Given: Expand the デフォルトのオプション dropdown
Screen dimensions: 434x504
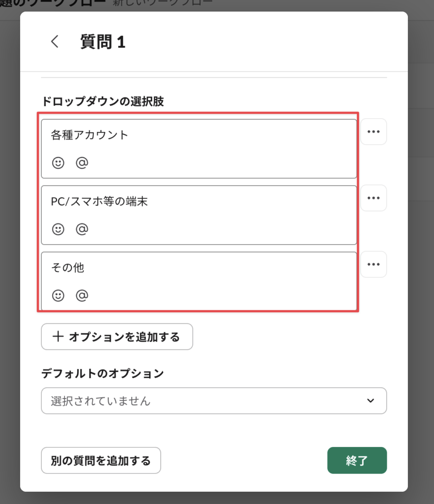Looking at the screenshot, I should (214, 401).
